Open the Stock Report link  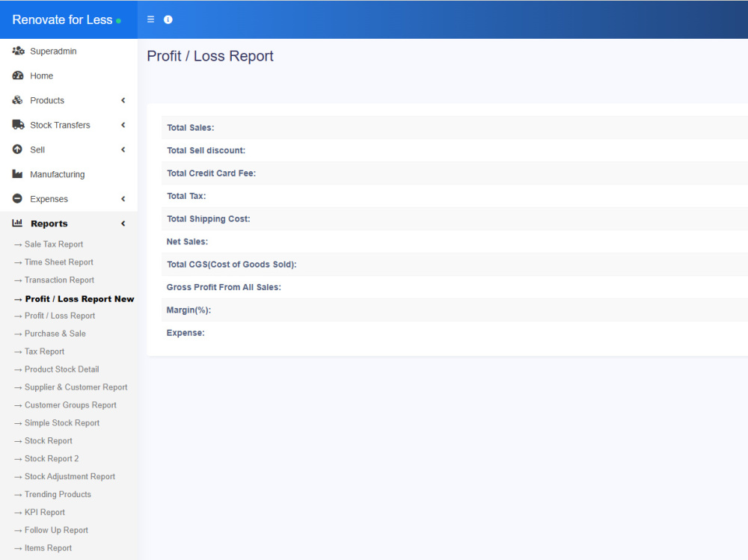[x=48, y=441]
